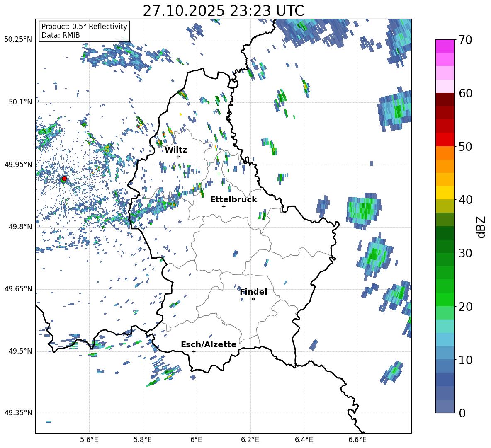Click the colorbar tick label '40'
Screen dimensions: 491x448
point(465,200)
